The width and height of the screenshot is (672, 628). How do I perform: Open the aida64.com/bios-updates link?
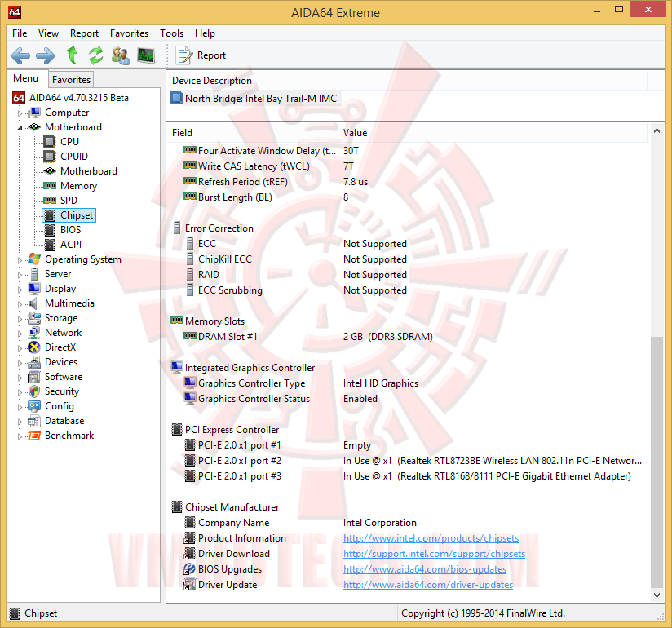click(425, 569)
